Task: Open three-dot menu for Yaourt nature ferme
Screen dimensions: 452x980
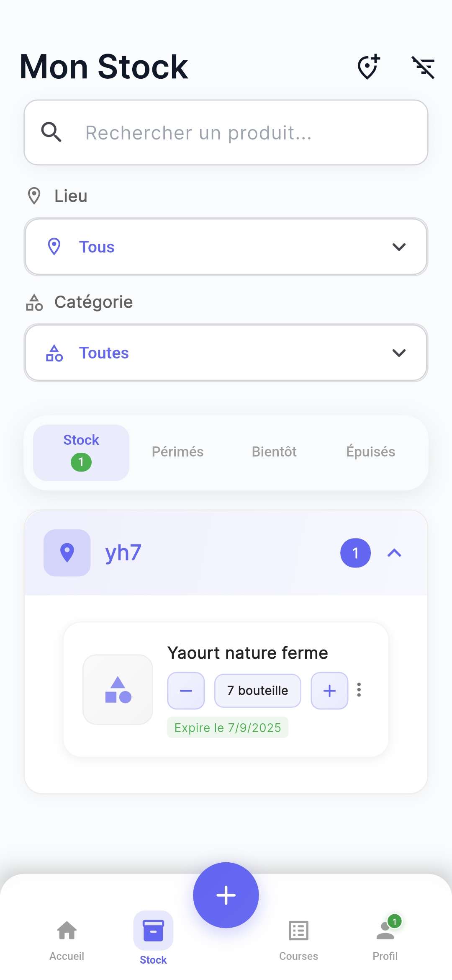Action: 359,690
